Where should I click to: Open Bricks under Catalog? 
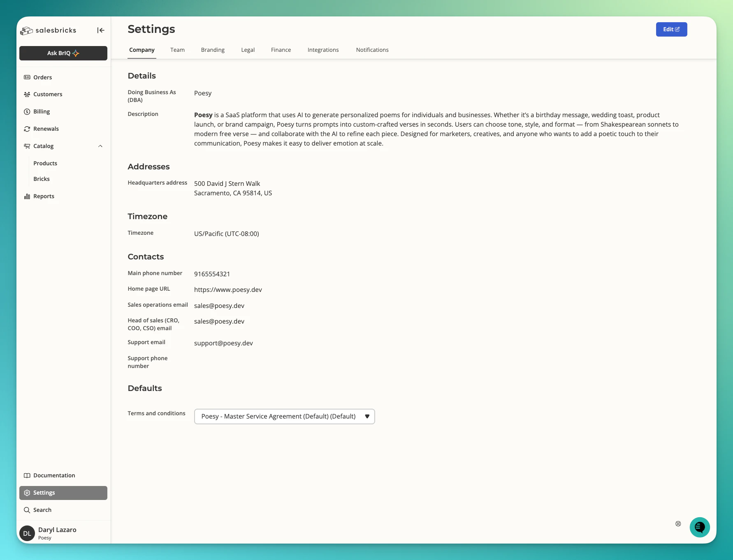point(42,179)
